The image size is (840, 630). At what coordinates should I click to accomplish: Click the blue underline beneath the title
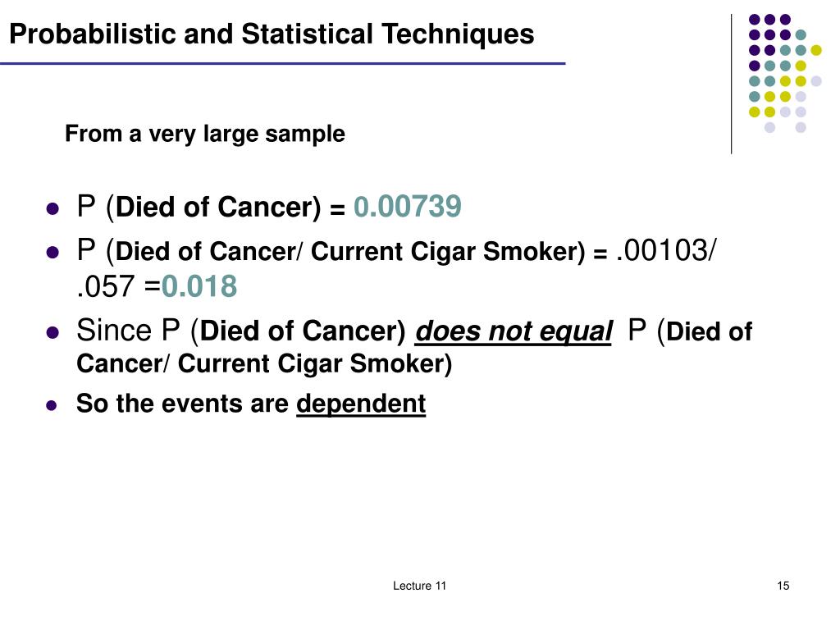coord(283,64)
